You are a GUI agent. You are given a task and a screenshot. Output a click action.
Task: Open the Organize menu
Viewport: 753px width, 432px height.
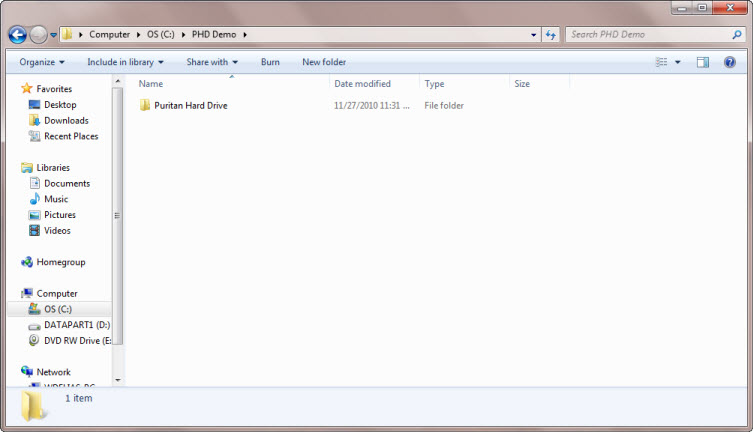click(x=42, y=62)
